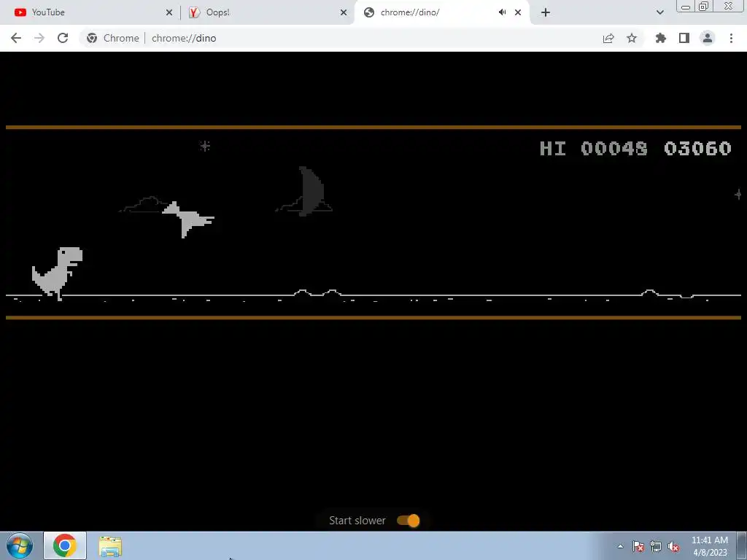Image resolution: width=747 pixels, height=560 pixels.
Task: Open the Extensions puzzle icon
Action: 661,38
